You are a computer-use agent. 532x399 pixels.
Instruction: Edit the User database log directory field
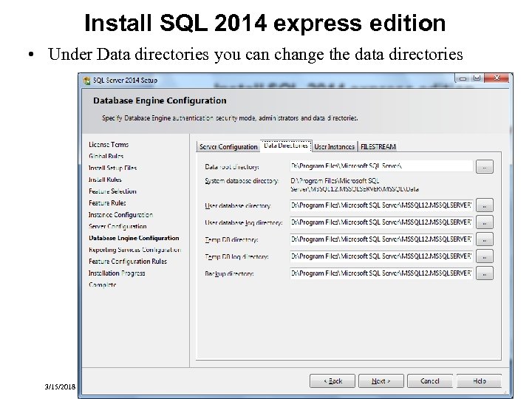pyautogui.click(x=381, y=222)
